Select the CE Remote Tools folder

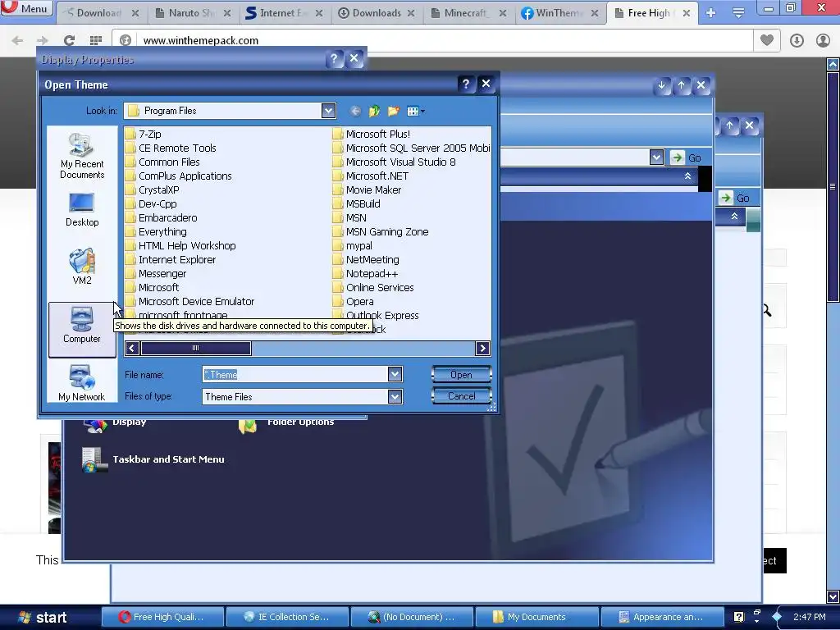click(171, 148)
